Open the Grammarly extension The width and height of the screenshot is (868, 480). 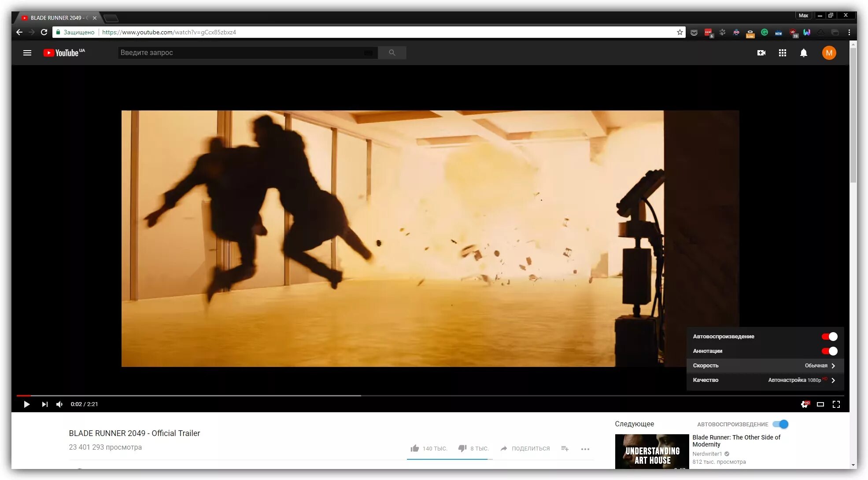point(765,32)
